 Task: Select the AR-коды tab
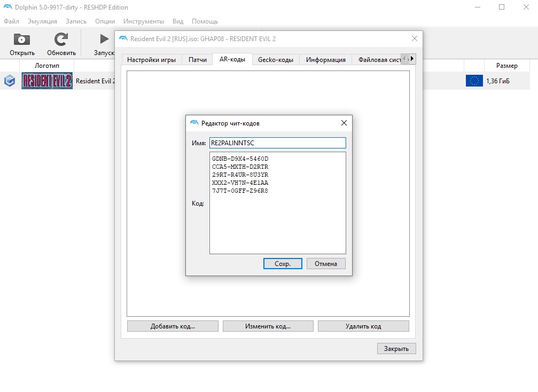[232, 59]
